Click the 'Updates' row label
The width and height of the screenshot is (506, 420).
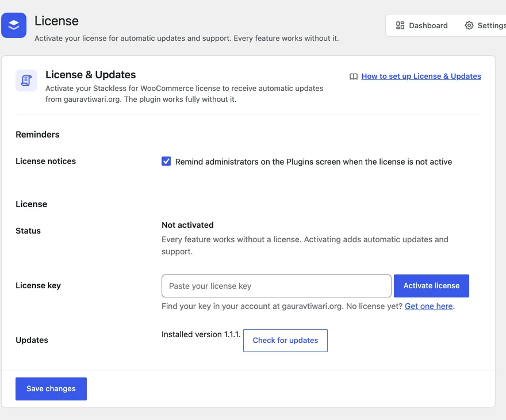[x=32, y=340]
